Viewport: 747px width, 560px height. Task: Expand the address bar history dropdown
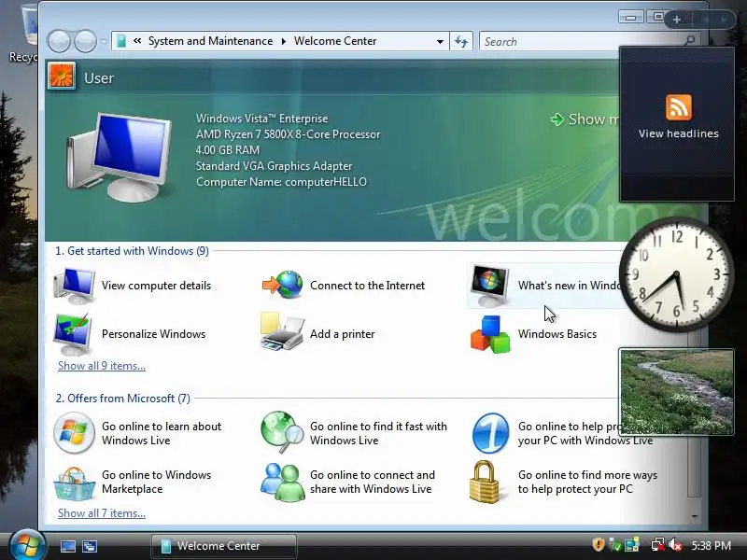click(x=440, y=42)
